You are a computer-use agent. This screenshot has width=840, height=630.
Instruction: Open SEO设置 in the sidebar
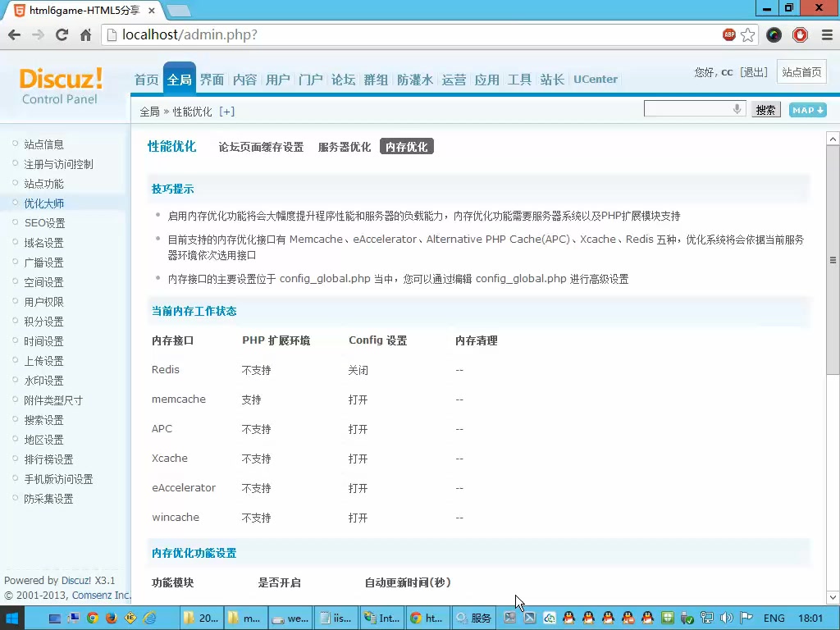coord(44,223)
